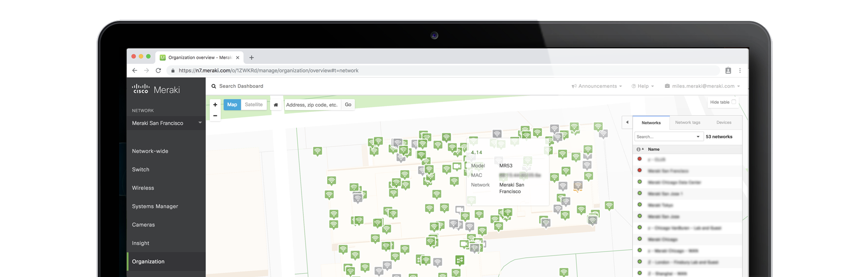Sort by the status info column header
This screenshot has height=277, width=868.
coord(639,149)
